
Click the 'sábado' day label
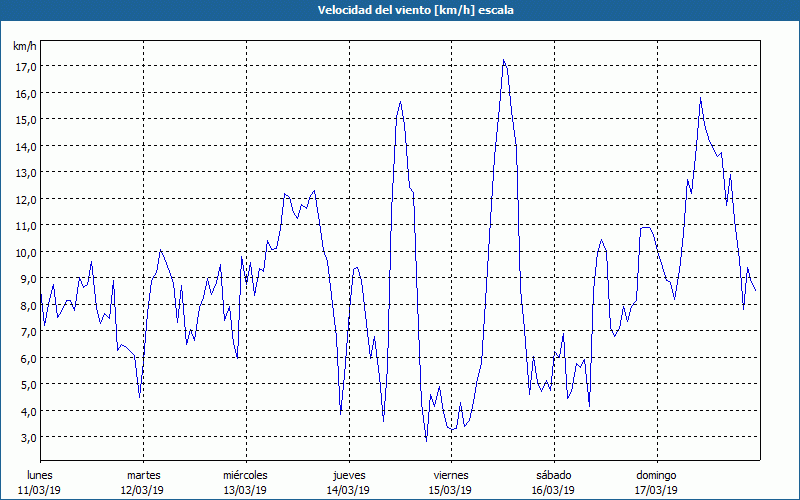pos(554,475)
